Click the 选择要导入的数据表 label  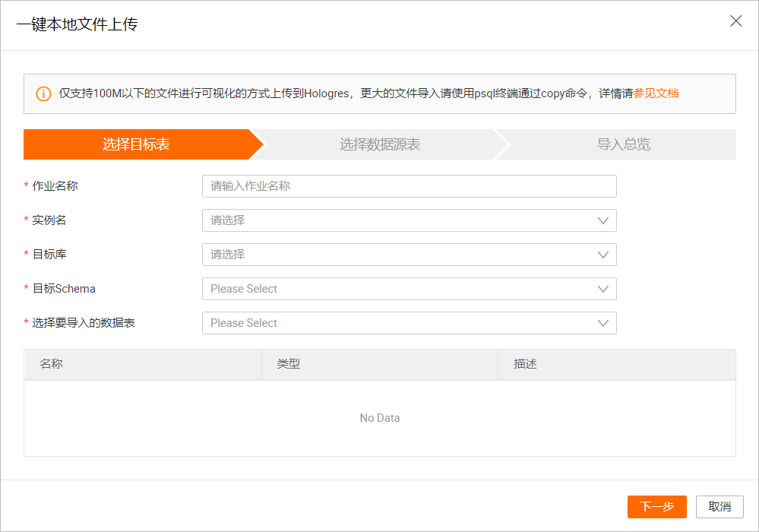pyautogui.click(x=84, y=323)
